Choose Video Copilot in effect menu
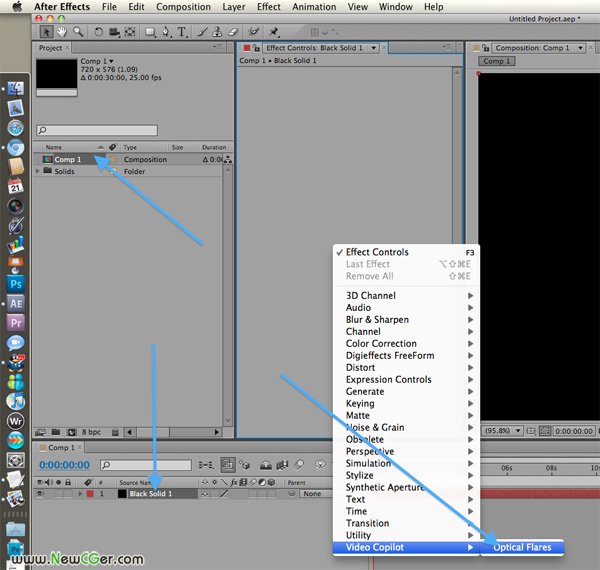Screen dimensions: 600x570 coord(406,547)
